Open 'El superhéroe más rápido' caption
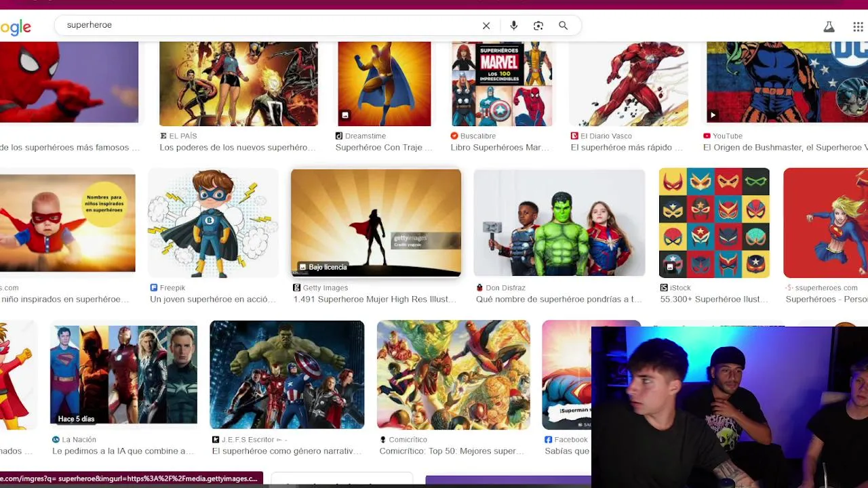 pyautogui.click(x=627, y=147)
